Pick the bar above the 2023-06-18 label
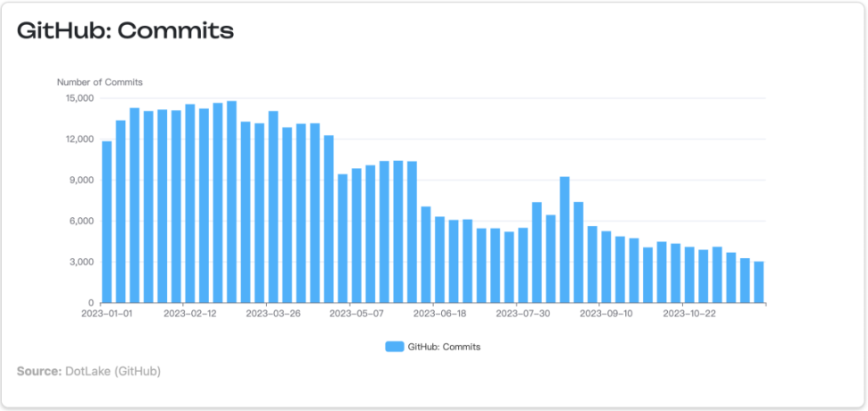Image resolution: width=868 pixels, height=411 pixels. pos(439,259)
